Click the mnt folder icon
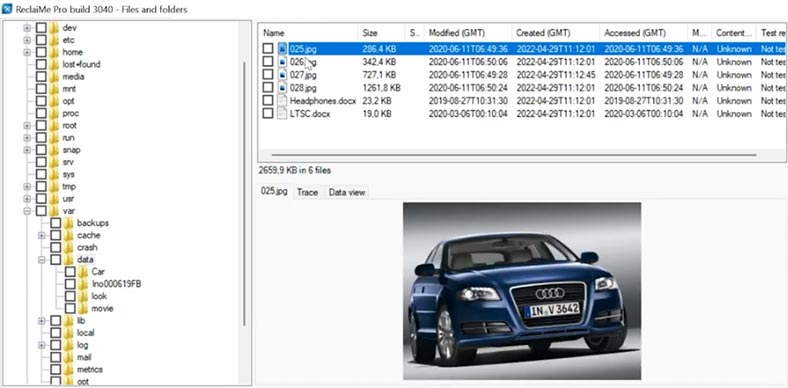Screen dimensions: 788x388 (54, 88)
